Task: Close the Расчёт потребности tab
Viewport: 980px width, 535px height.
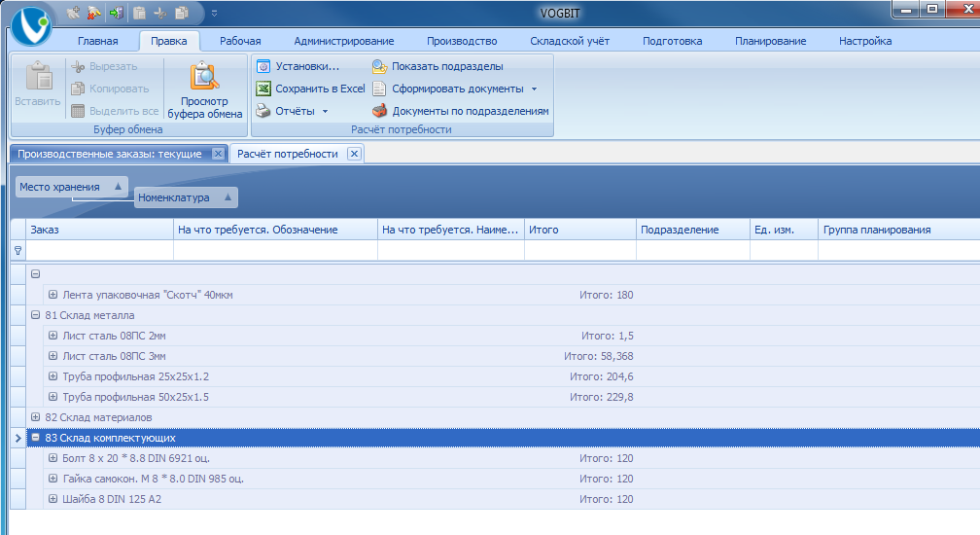Action: point(354,154)
